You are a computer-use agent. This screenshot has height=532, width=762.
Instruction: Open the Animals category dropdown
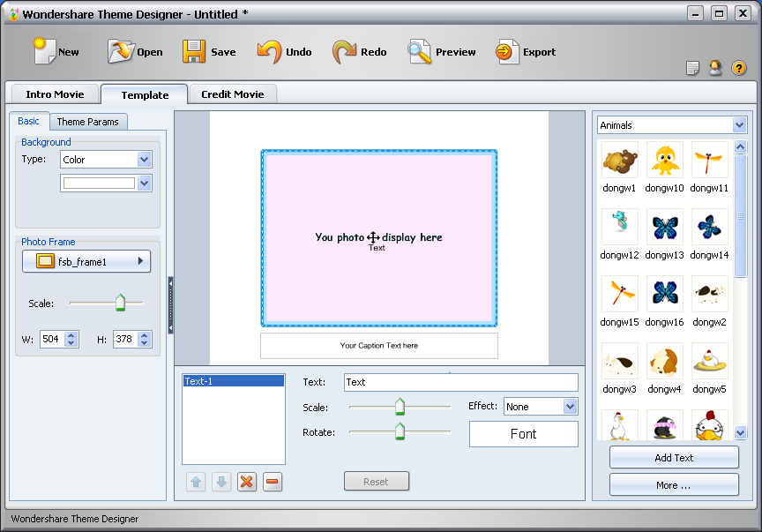739,125
